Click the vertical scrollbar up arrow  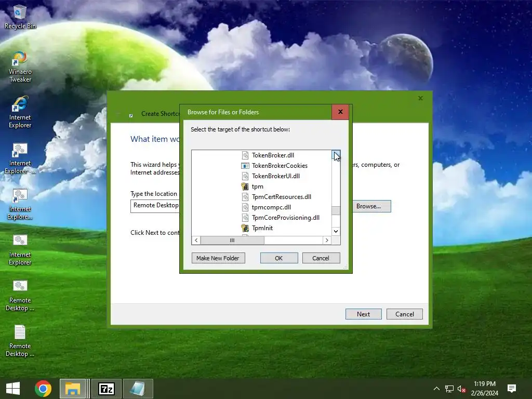(336, 155)
